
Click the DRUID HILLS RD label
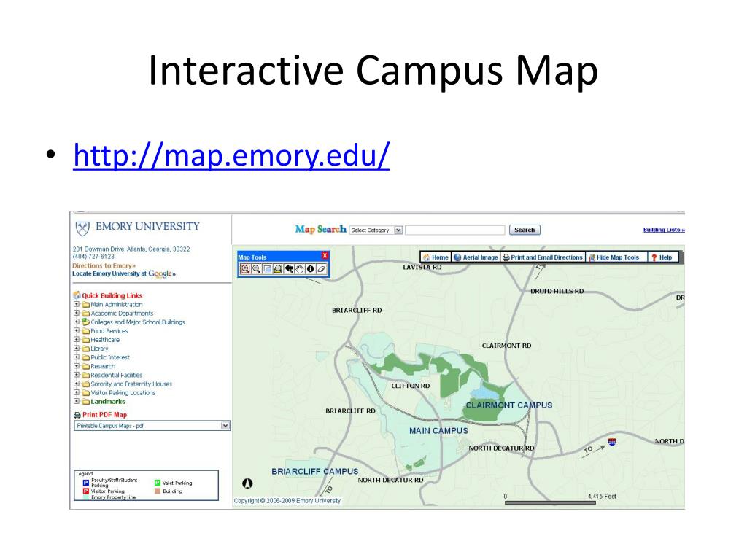click(557, 291)
